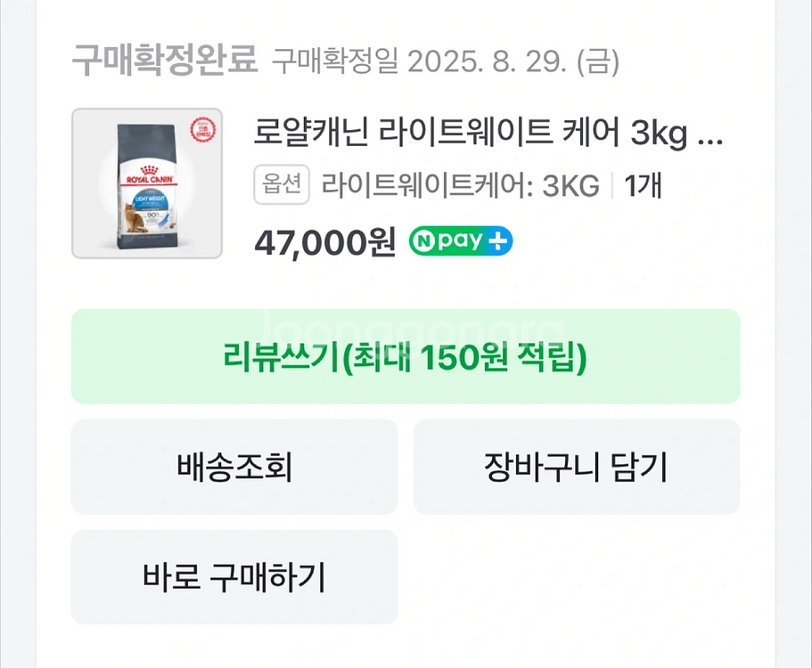
Task: Add item with 장바구니 담기
Action: click(576, 467)
